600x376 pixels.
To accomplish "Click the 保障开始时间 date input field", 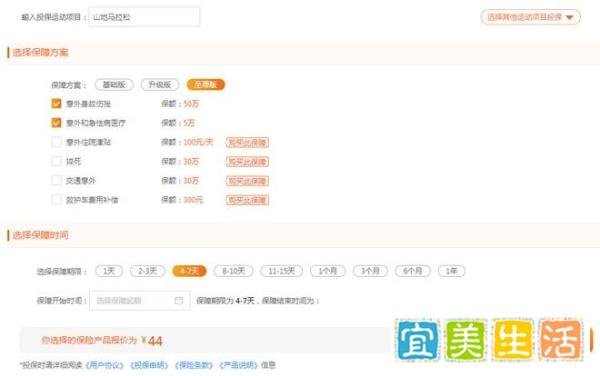I will tap(140, 300).
